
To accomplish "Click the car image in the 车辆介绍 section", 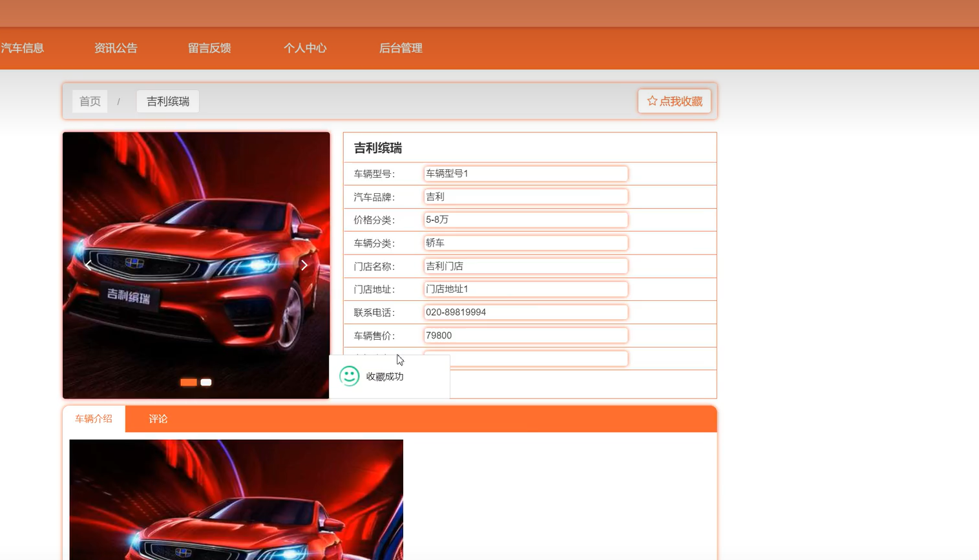I will coord(236,500).
